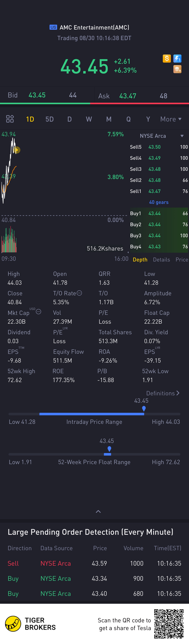The height and width of the screenshot is (644, 189).
Task: Open the More chart periods dropdown
Action: coord(171,119)
